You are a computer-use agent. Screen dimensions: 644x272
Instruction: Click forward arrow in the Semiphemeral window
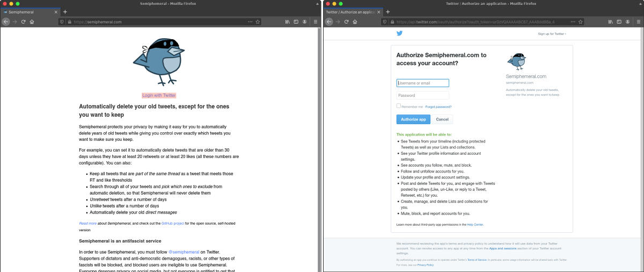tap(14, 22)
